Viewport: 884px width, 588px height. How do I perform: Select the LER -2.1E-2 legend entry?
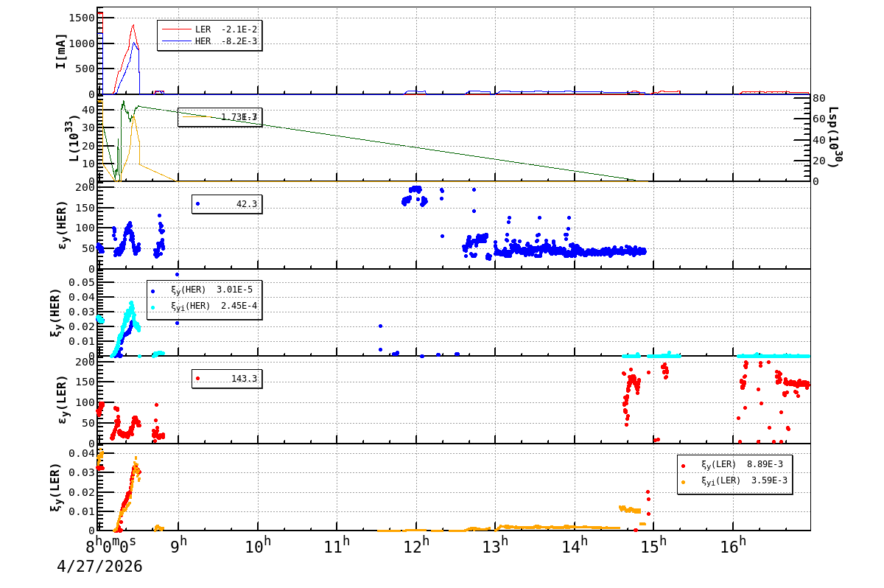209,29
